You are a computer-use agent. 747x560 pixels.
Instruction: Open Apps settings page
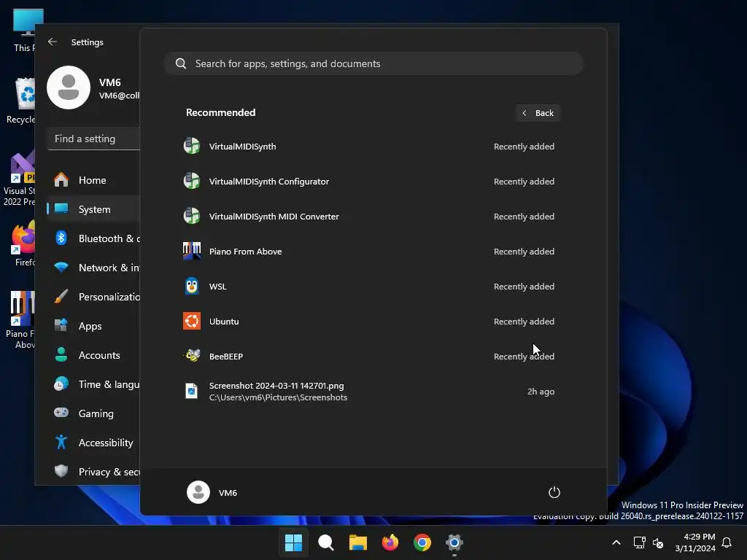click(93, 326)
